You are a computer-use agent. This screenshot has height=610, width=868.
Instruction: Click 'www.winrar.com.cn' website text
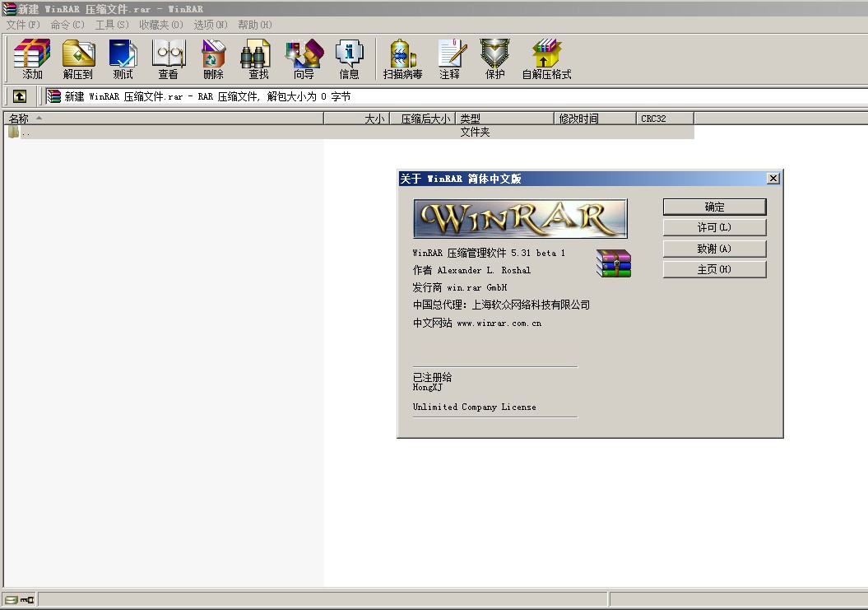click(499, 323)
